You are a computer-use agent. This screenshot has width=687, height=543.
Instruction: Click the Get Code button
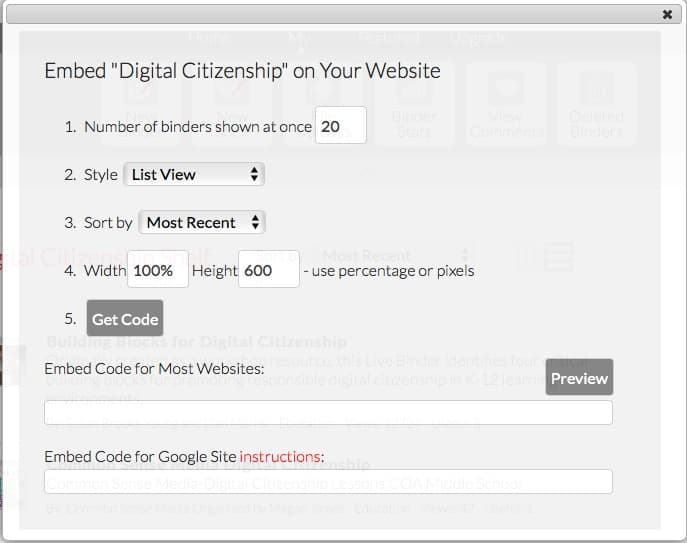coord(125,318)
